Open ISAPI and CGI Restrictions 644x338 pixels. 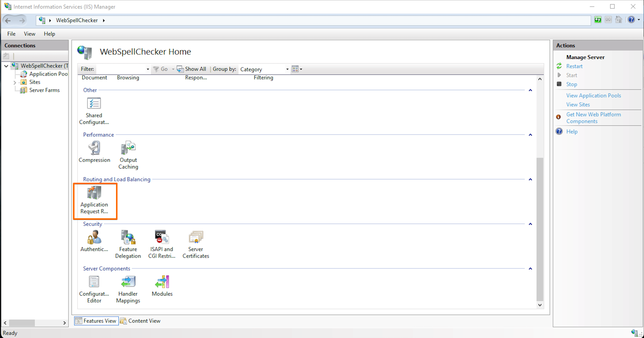162,238
